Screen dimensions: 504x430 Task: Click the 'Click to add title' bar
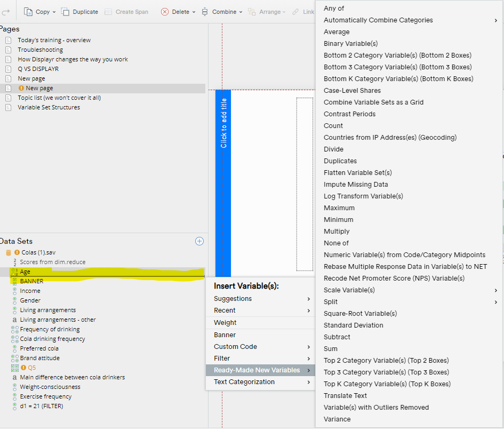tap(223, 184)
